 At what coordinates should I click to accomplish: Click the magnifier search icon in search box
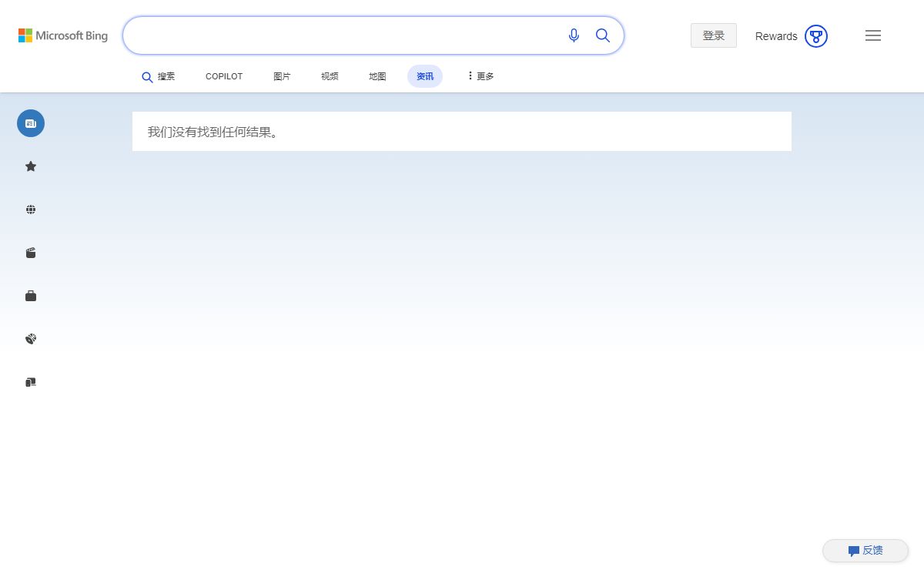click(x=603, y=35)
